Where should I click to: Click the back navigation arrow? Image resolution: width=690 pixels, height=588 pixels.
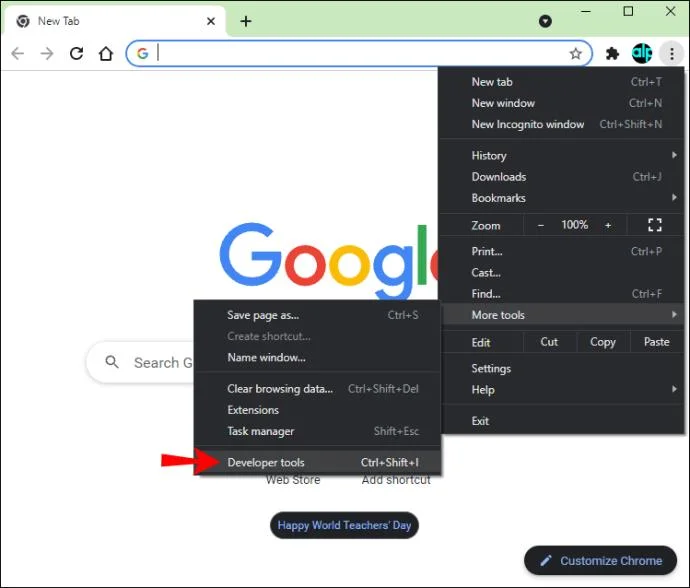18,54
